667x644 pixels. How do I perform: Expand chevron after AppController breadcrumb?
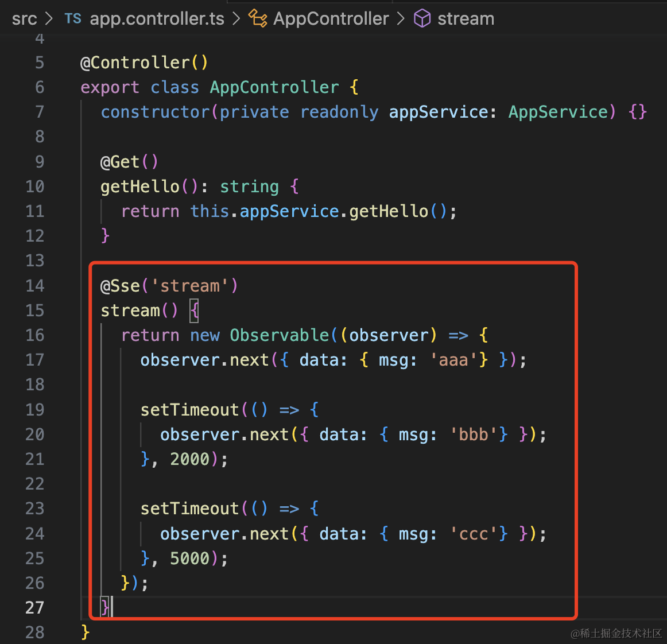point(401,19)
